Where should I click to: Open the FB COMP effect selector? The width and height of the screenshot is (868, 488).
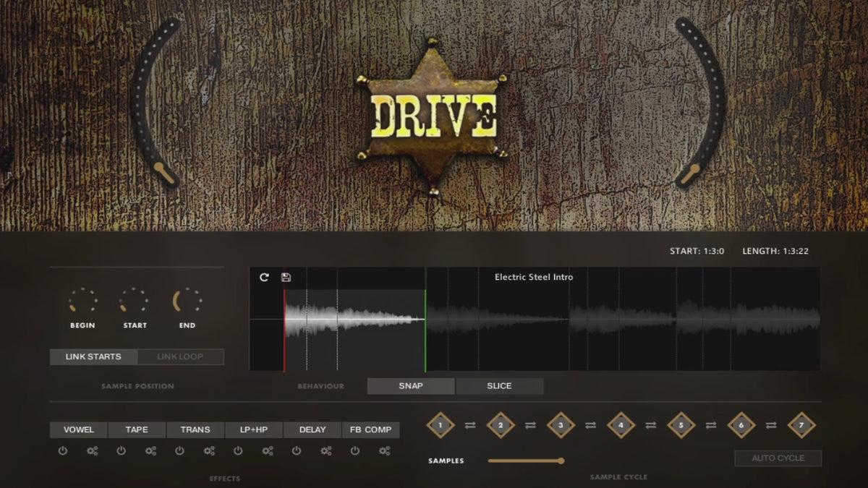(x=370, y=430)
